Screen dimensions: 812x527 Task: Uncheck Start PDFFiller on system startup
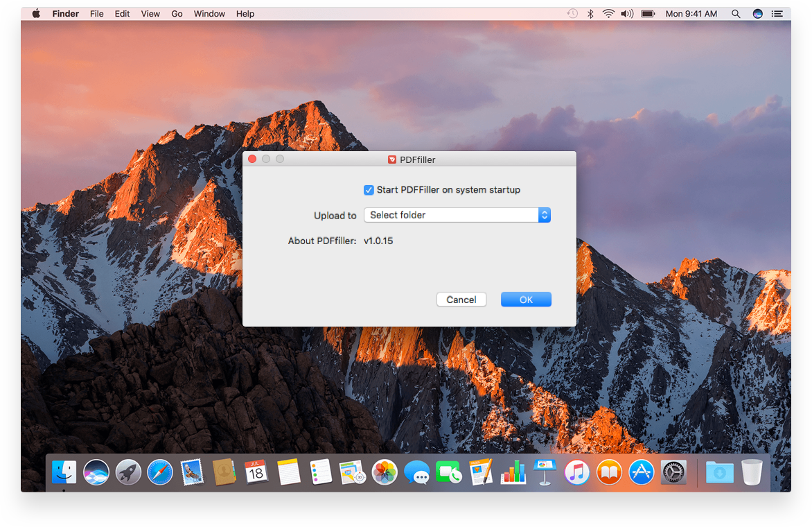click(x=369, y=190)
